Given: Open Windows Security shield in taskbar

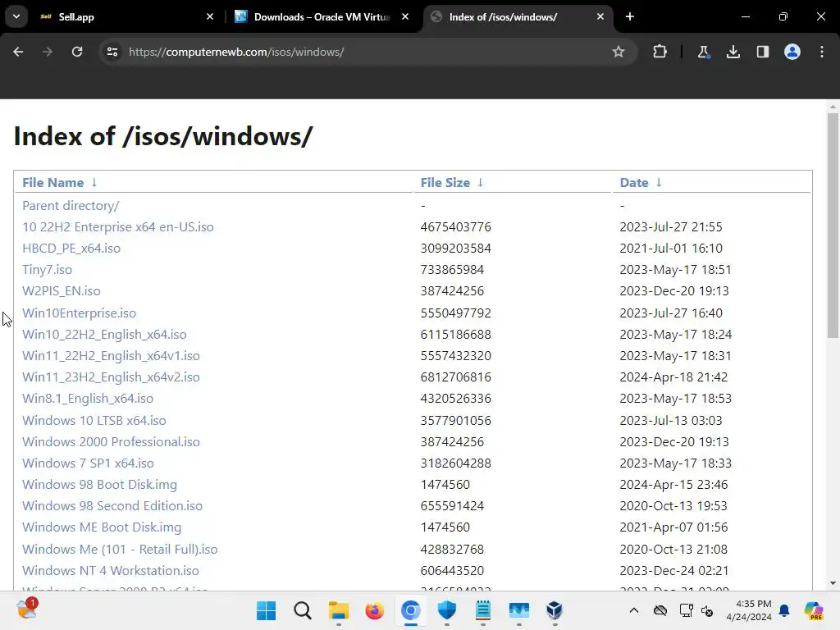Looking at the screenshot, I should tap(447, 610).
